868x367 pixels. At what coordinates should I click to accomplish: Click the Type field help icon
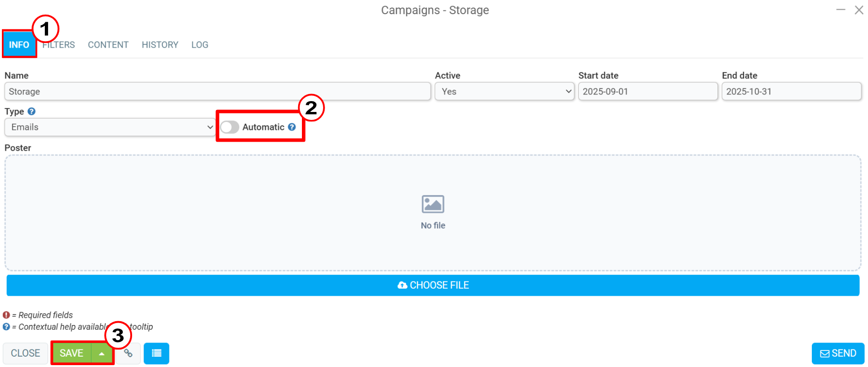pyautogui.click(x=32, y=111)
